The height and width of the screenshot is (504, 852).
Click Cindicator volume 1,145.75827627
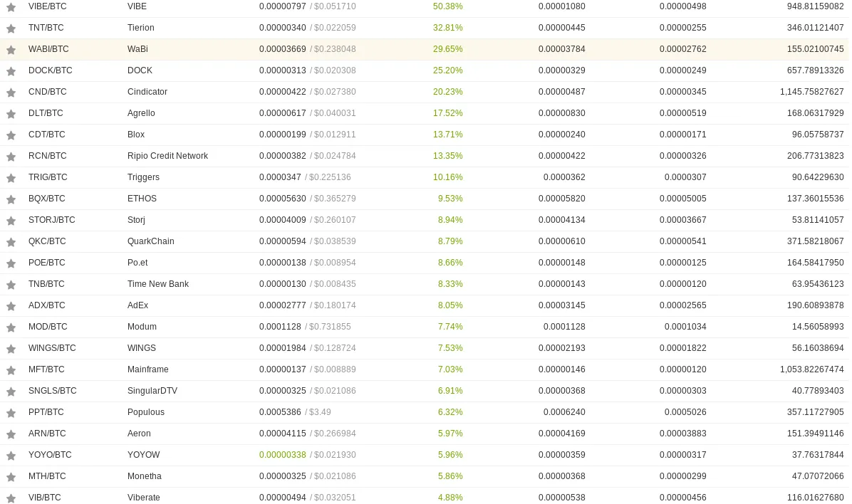(812, 92)
